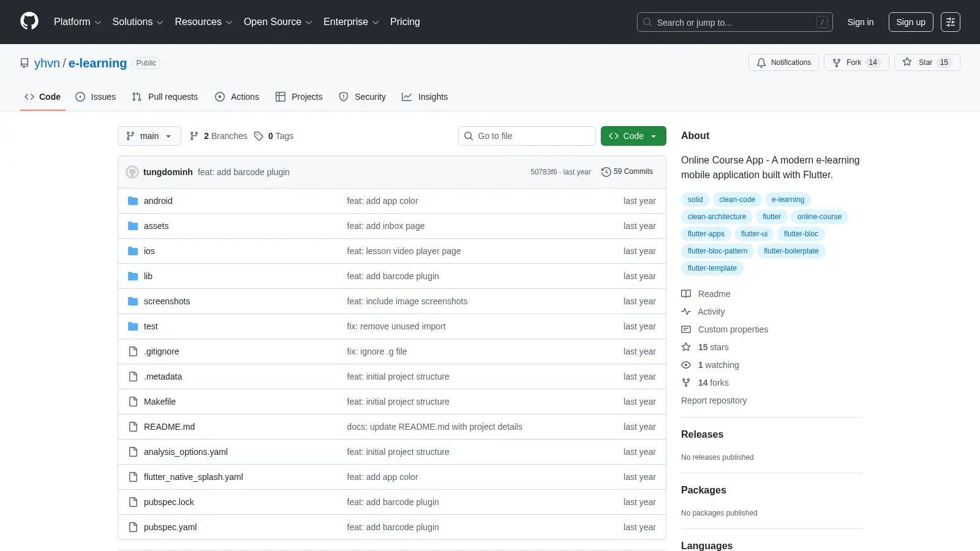Open the Releases heading link
This screenshot has height=551, width=980.
pos(702,435)
